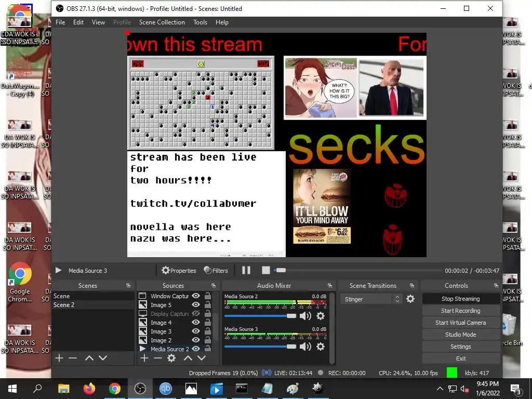The image size is (532, 399).
Task: Select the Image 3 source row
Action: [x=175, y=331]
